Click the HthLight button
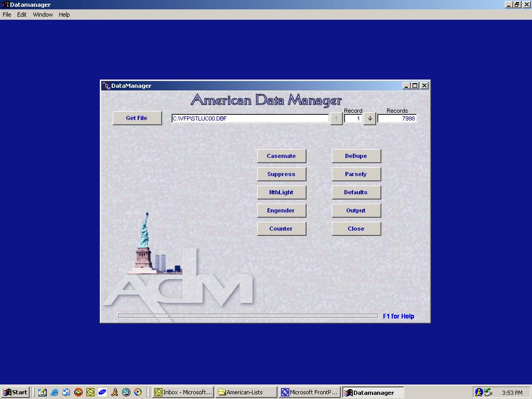 282,192
